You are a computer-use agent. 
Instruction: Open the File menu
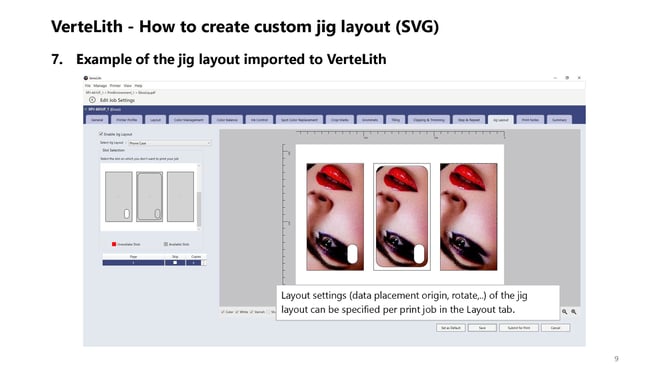[88, 86]
